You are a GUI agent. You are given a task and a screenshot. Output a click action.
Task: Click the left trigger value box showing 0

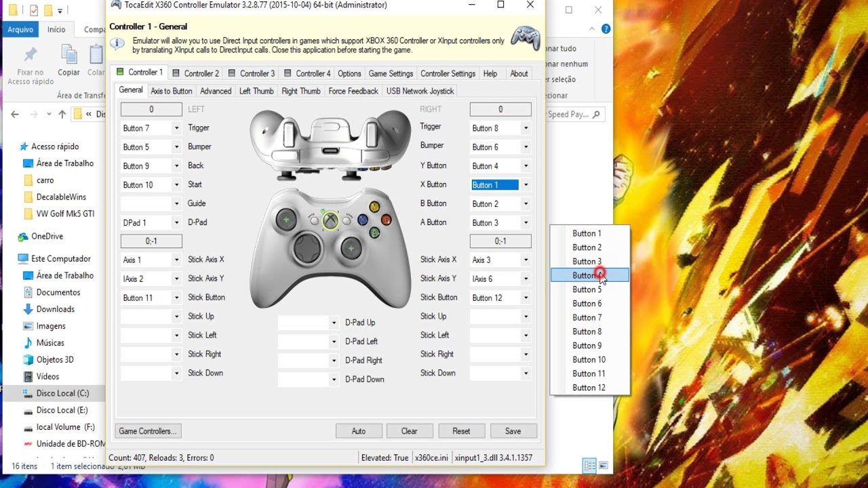[x=151, y=109]
